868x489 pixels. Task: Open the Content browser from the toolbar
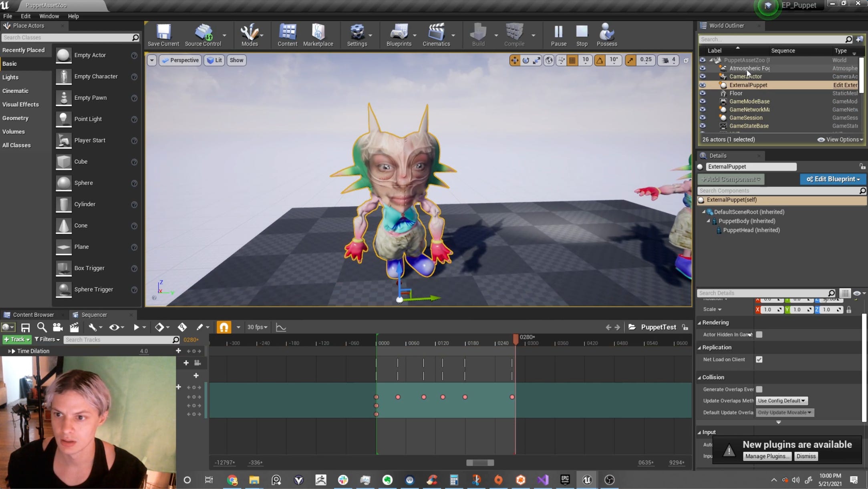click(x=287, y=35)
